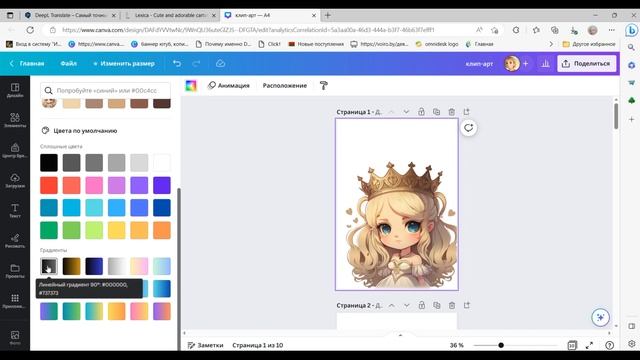Click the 36 % zoom value
Screen dimensions: 640x360
(457, 345)
